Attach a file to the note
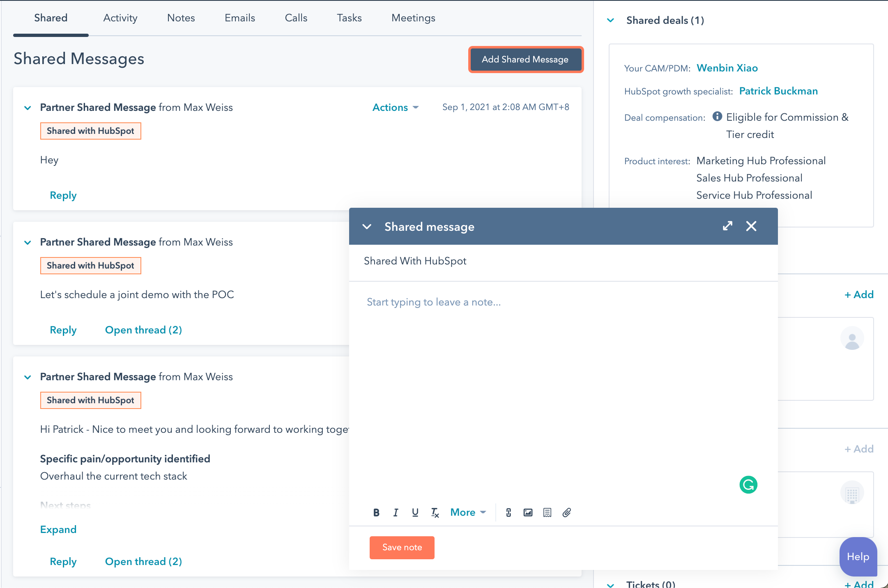Viewport: 888px width, 588px height. click(567, 512)
